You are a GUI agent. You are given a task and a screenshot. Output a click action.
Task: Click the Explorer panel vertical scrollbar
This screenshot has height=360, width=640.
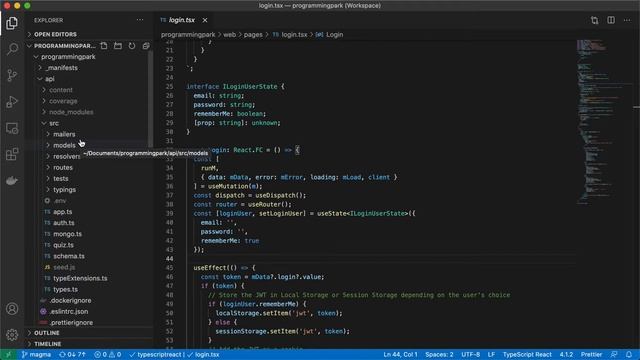click(x=151, y=98)
